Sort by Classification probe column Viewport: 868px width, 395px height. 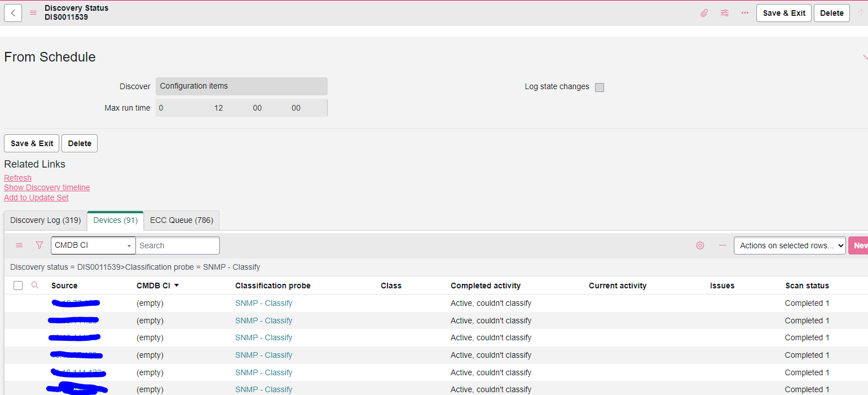[x=273, y=286]
